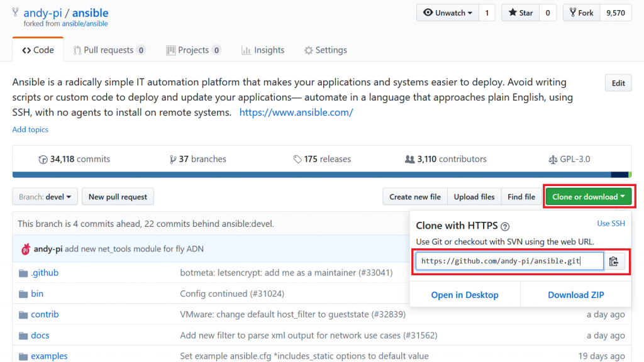Switch to Use SSH
The width and height of the screenshot is (644, 362).
[x=611, y=223]
